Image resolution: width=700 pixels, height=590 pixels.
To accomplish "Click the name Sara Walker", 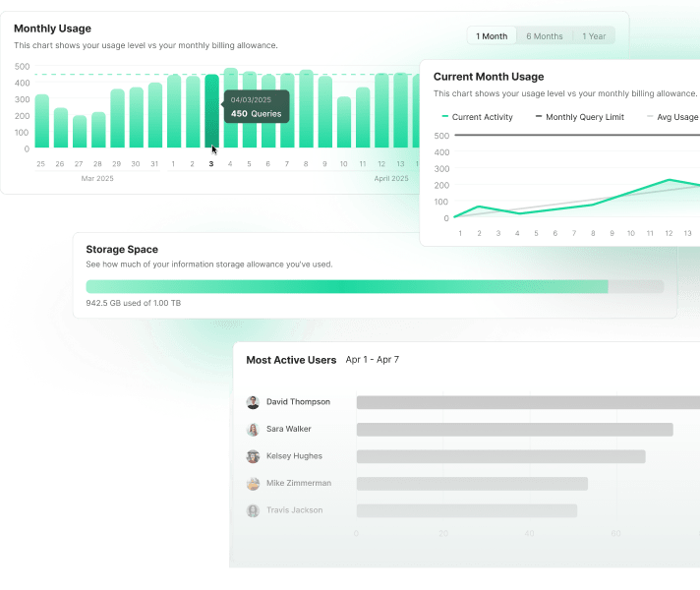I will [289, 429].
